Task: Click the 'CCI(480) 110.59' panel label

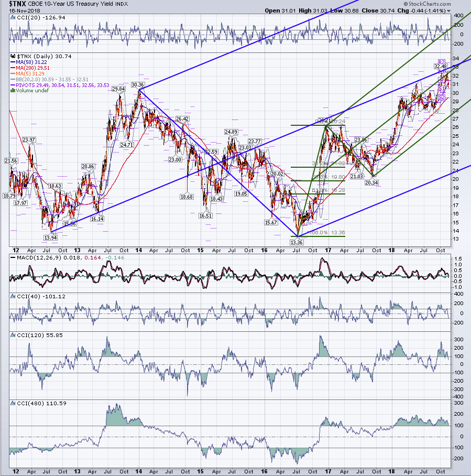Action: [41, 403]
